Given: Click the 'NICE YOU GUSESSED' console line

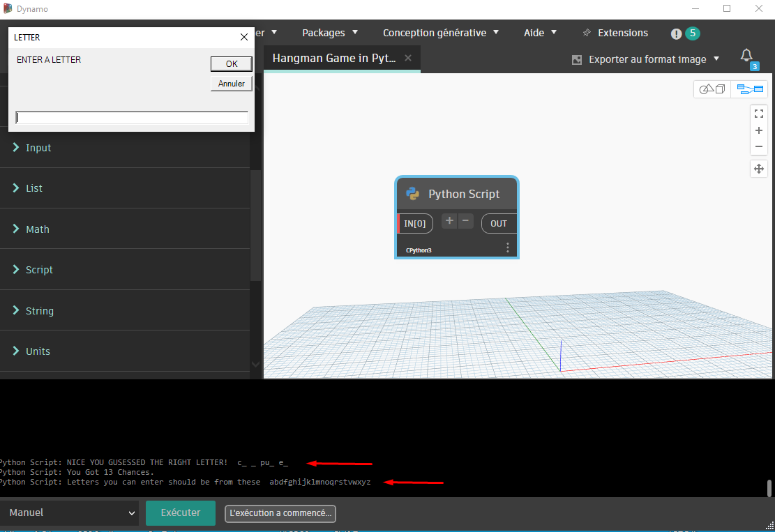Looking at the screenshot, I should (x=144, y=462).
